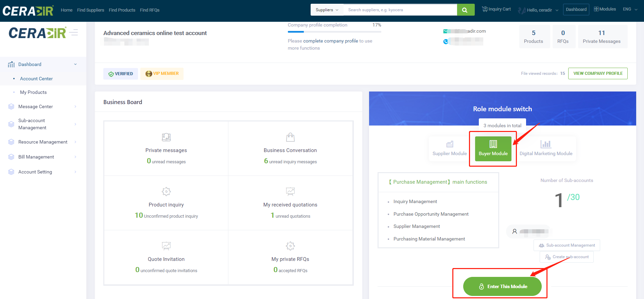644x299 pixels.
Task: Select the Buyer Module tile
Action: (x=493, y=149)
